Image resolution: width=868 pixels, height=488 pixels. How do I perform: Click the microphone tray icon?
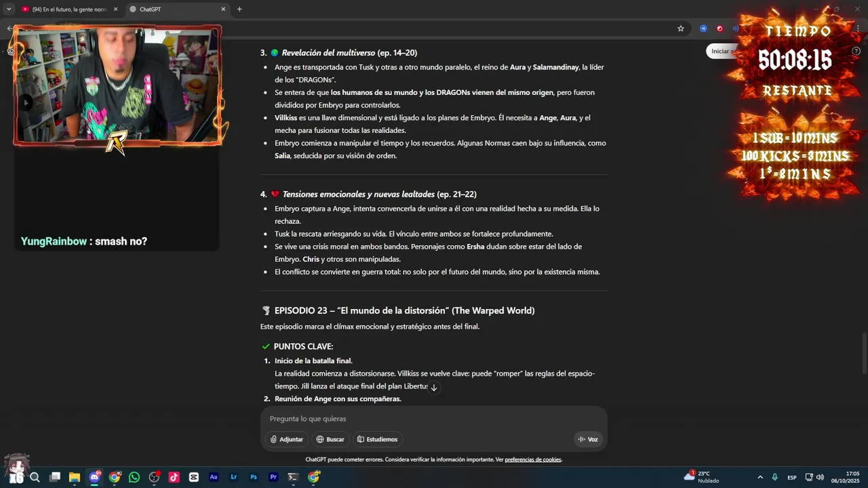click(774, 477)
